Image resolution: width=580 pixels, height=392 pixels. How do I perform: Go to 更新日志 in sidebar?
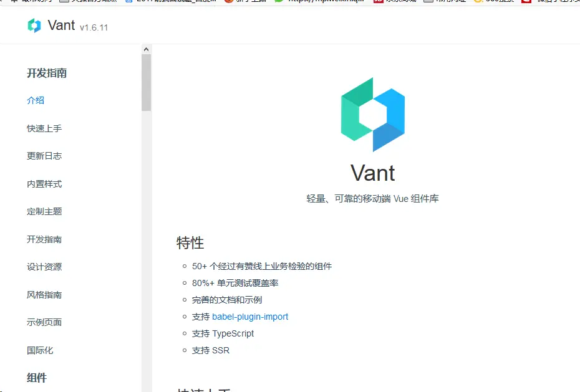pyautogui.click(x=44, y=156)
